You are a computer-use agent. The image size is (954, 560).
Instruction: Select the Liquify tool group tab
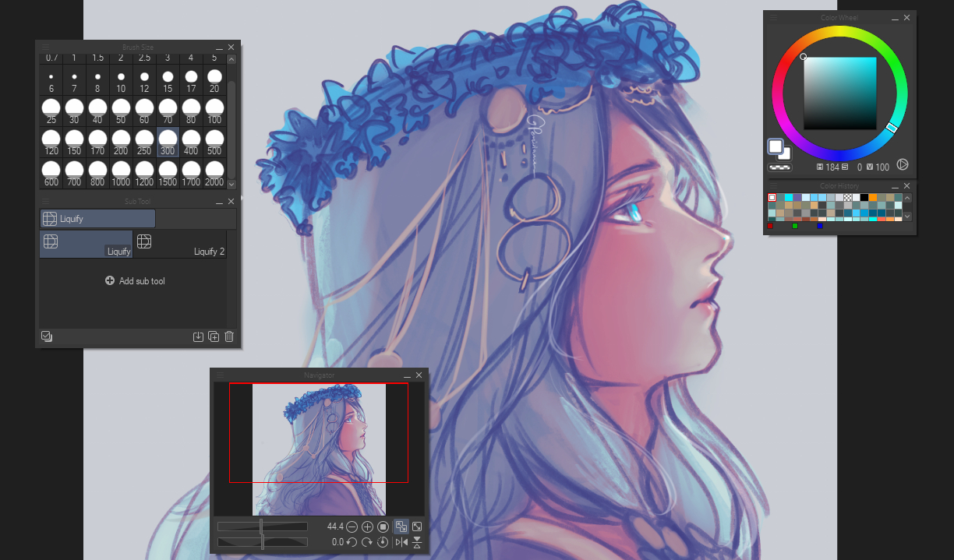coord(98,219)
